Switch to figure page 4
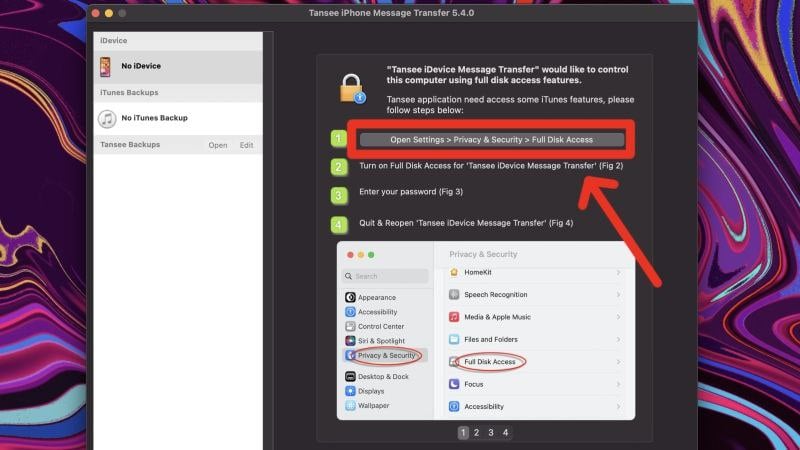Viewport: 800px width, 450px height. tap(505, 433)
